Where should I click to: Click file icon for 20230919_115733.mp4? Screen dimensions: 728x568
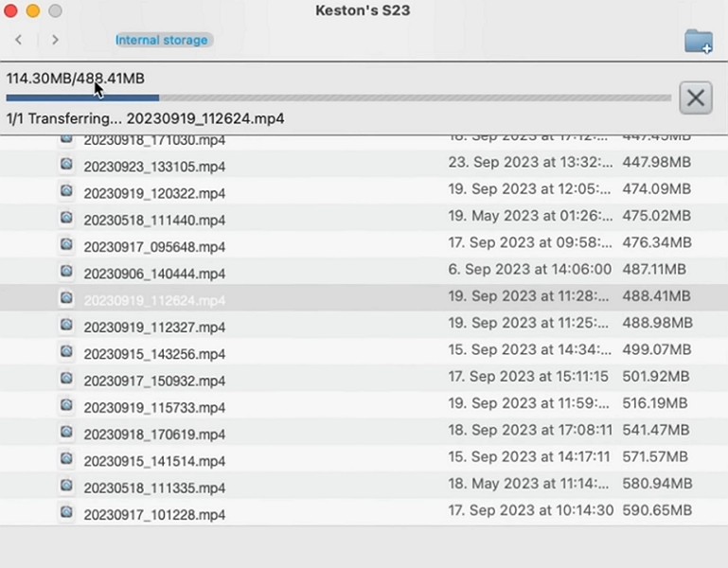pos(66,405)
